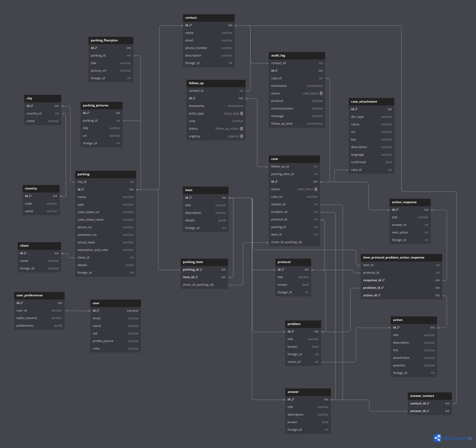This screenshot has width=476, height=448.
Task: Select the parking table header
Action: pos(106,174)
